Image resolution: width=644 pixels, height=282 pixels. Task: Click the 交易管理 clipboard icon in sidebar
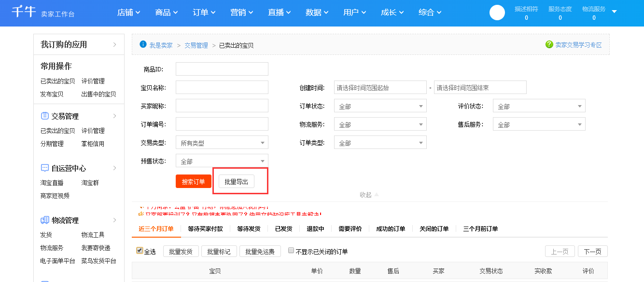click(x=45, y=116)
